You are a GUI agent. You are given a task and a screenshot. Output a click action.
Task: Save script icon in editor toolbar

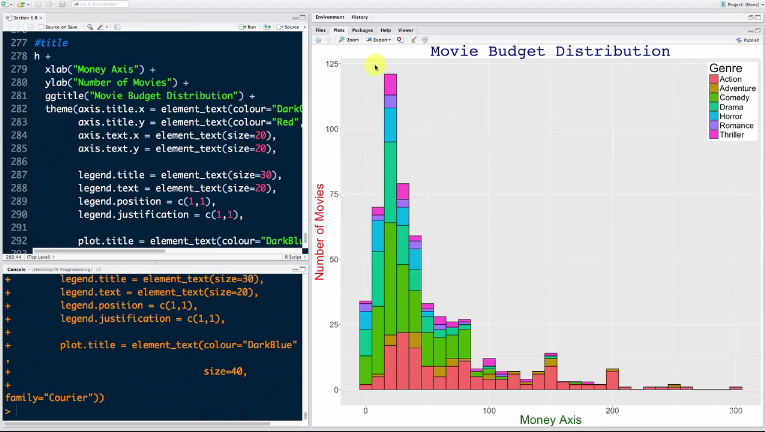pyautogui.click(x=31, y=27)
